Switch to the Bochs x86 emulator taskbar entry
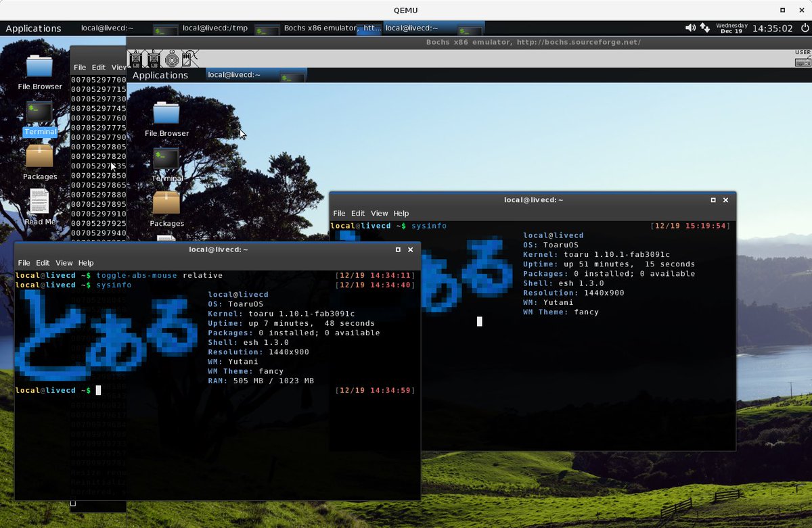Screen dimensions: 812x528 tap(332, 28)
